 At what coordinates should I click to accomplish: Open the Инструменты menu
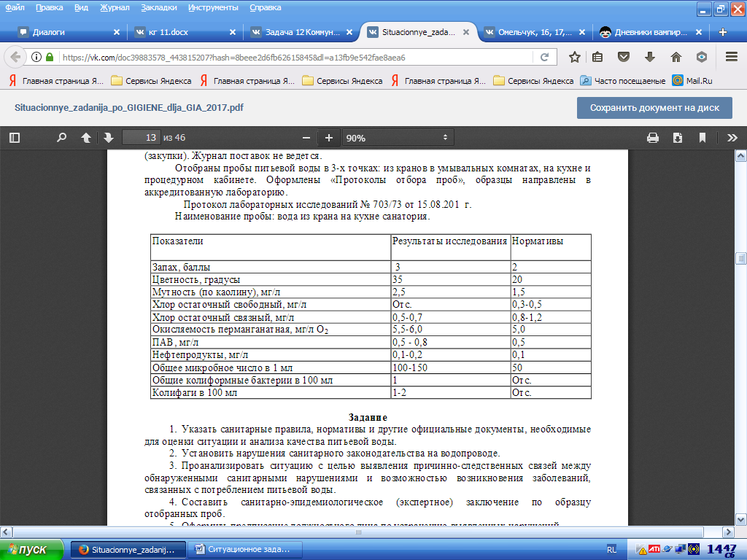[213, 7]
